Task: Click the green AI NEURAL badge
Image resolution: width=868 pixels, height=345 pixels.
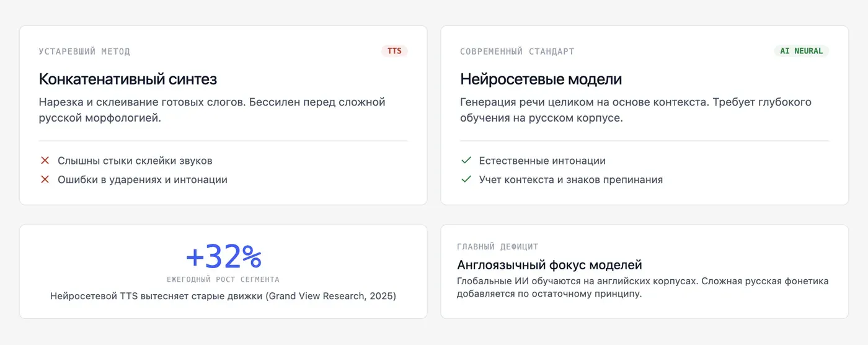Action: coord(801,52)
